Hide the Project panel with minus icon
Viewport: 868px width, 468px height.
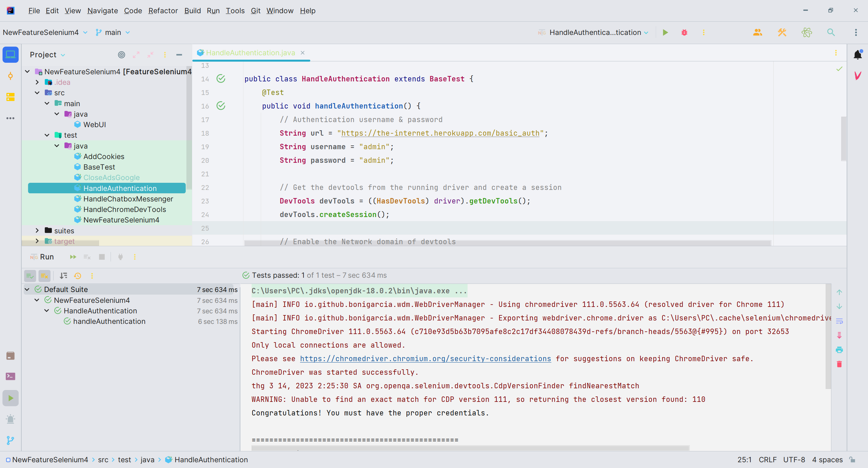(x=179, y=55)
